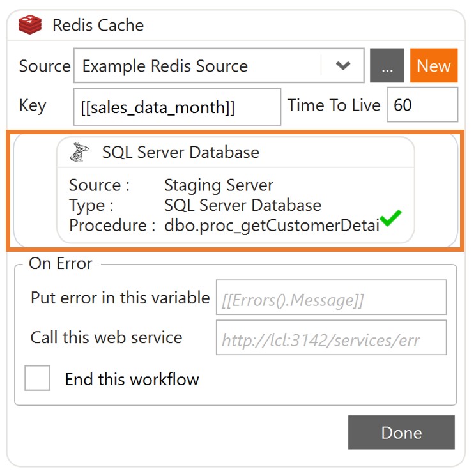The width and height of the screenshot is (476, 476).
Task: Toggle End this workflow checkbox
Action: [x=37, y=378]
